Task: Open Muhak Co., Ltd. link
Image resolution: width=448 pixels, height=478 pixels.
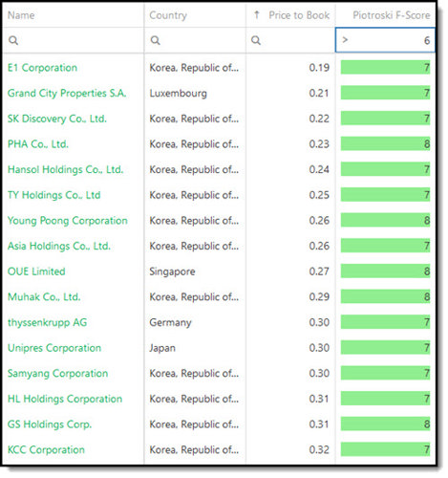Action: (44, 297)
